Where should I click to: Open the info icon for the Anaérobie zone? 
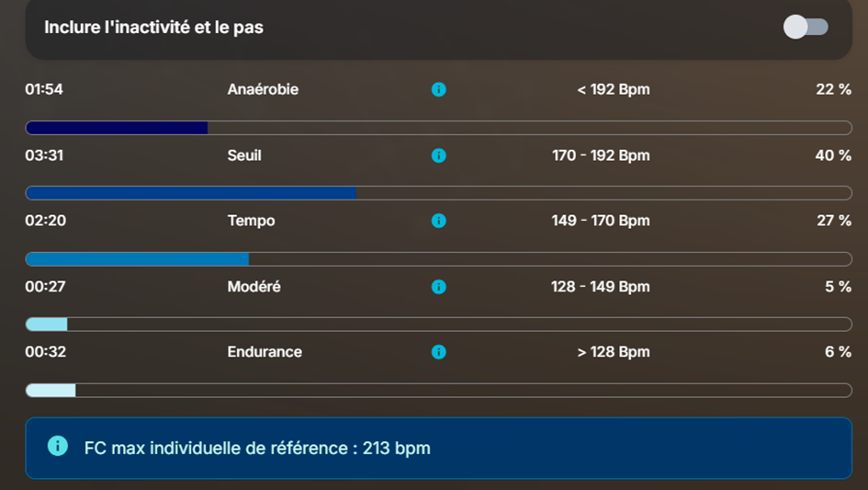pyautogui.click(x=438, y=89)
